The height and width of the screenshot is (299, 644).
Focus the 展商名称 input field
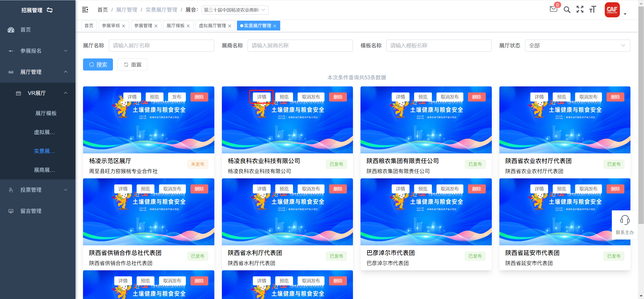click(x=300, y=46)
